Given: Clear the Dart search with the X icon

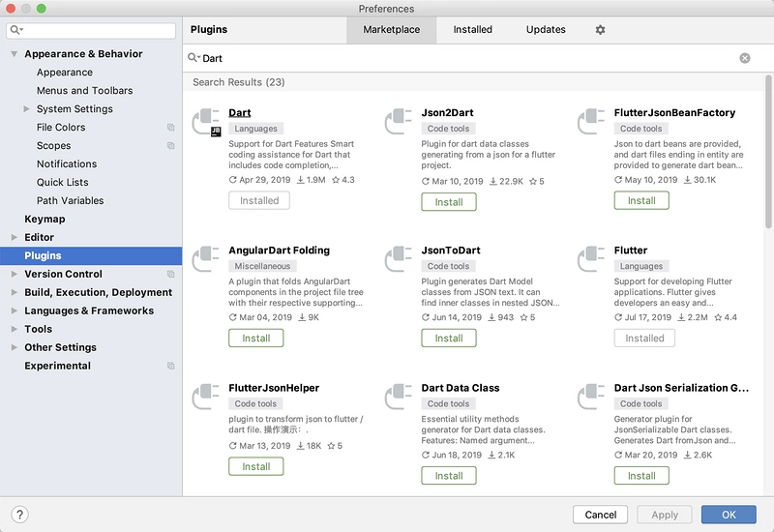Looking at the screenshot, I should pyautogui.click(x=744, y=58).
